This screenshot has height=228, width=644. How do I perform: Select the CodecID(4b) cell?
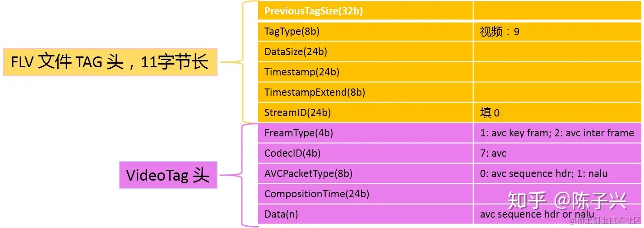click(x=365, y=154)
